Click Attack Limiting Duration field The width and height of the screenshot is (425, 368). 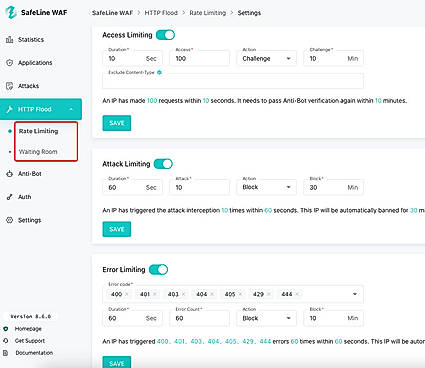click(x=132, y=187)
